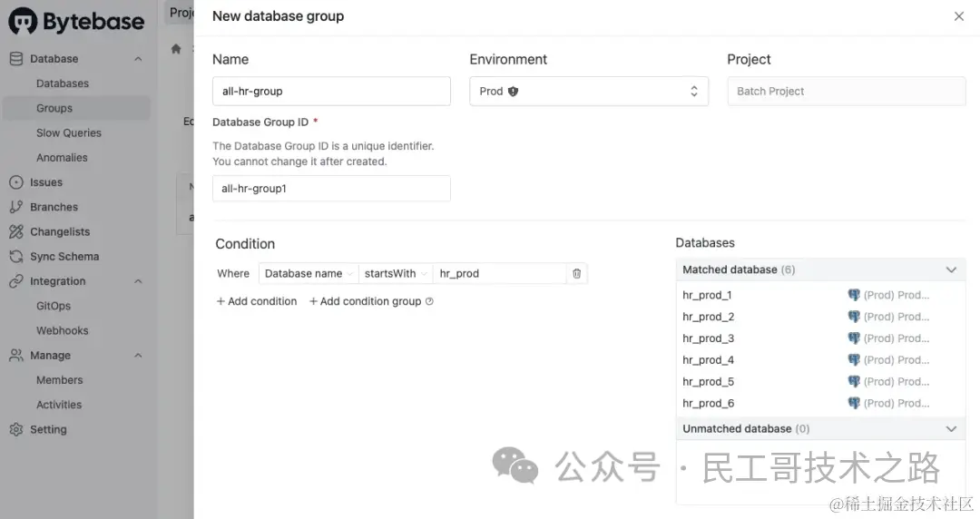The height and width of the screenshot is (519, 980).
Task: Click the Changelists icon in the sidebar
Action: tap(15, 231)
